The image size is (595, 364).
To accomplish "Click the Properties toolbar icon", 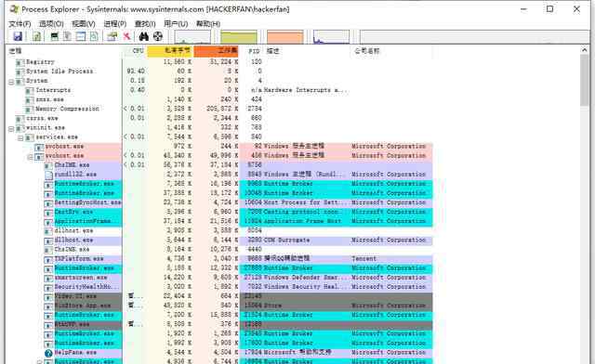I will [112, 36].
